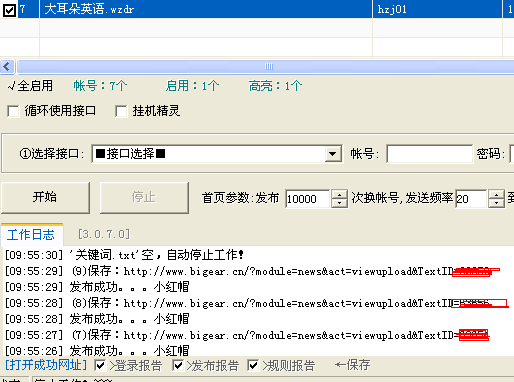Open the ■接口选择■ interface dropdown

tap(333, 154)
